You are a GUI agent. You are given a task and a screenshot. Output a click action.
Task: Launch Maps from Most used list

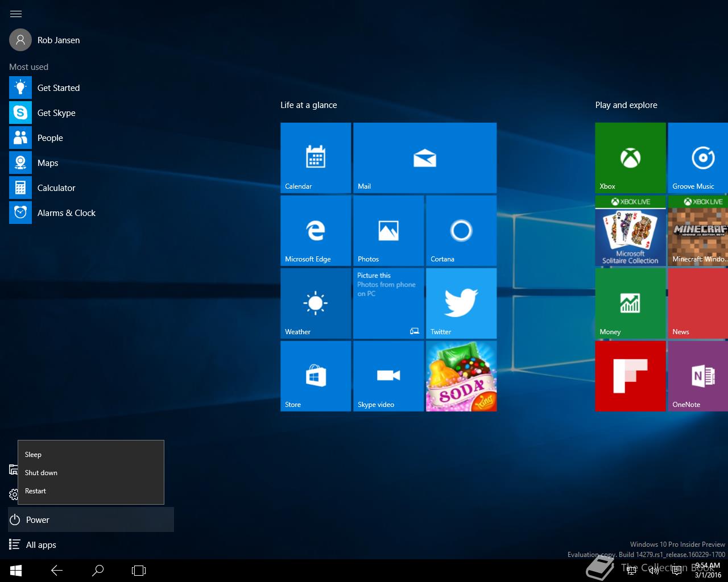[34, 163]
